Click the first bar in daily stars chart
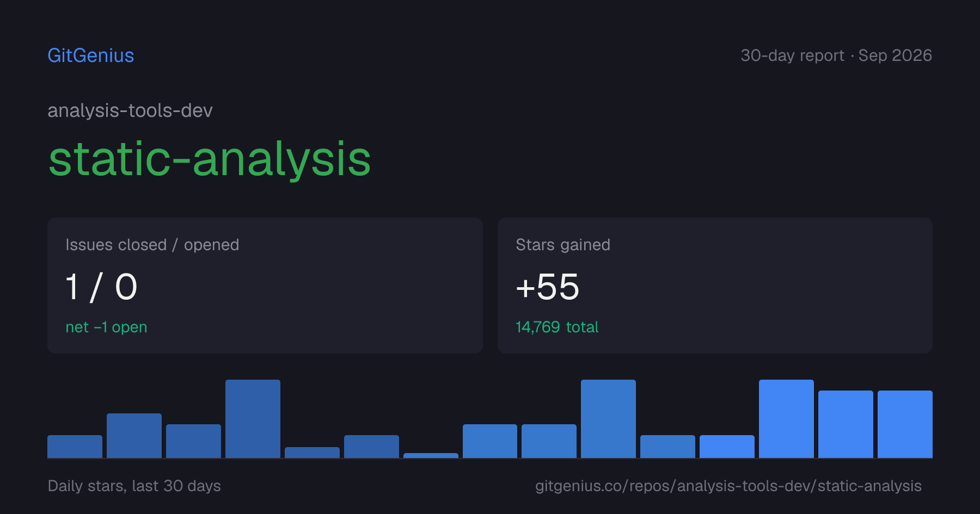This screenshot has height=514, width=980. (x=75, y=447)
